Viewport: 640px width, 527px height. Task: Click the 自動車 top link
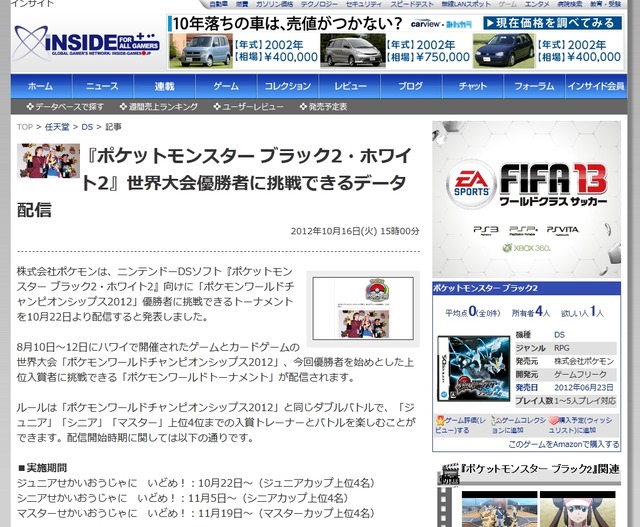coord(219,4)
